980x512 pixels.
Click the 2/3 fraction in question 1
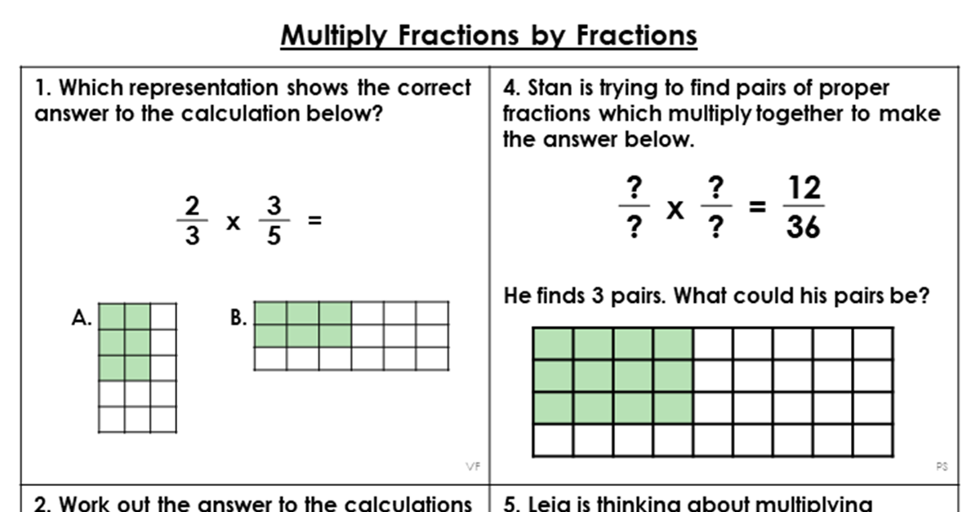[x=193, y=221]
